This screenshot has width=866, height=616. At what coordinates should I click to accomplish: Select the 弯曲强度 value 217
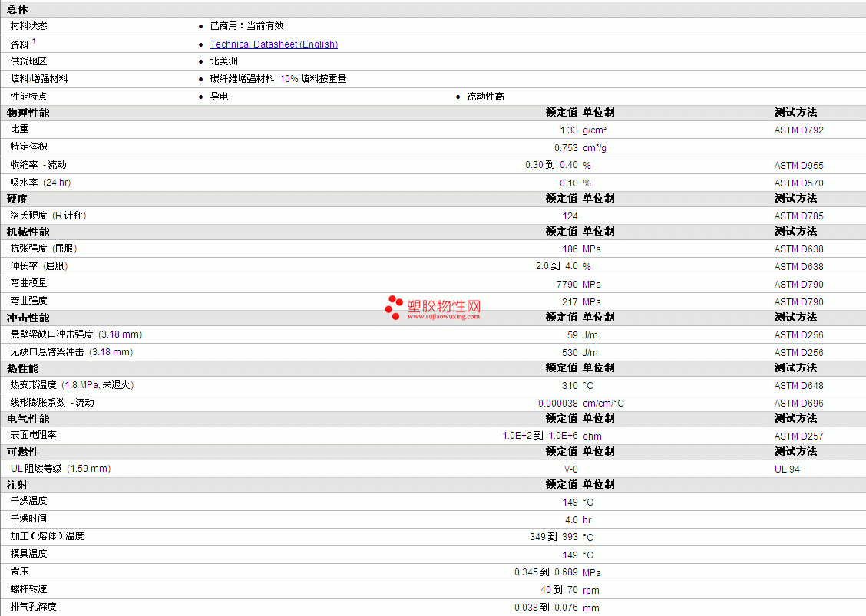(570, 302)
